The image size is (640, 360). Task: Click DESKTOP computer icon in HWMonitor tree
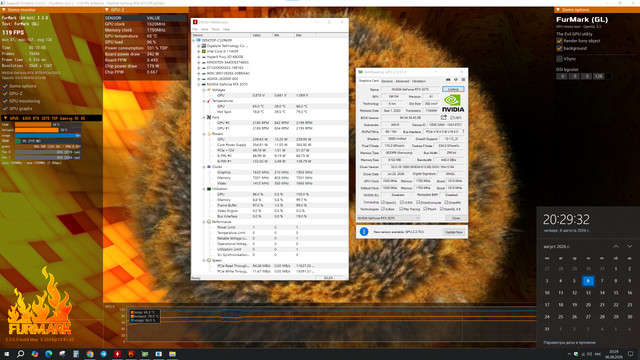click(x=198, y=40)
